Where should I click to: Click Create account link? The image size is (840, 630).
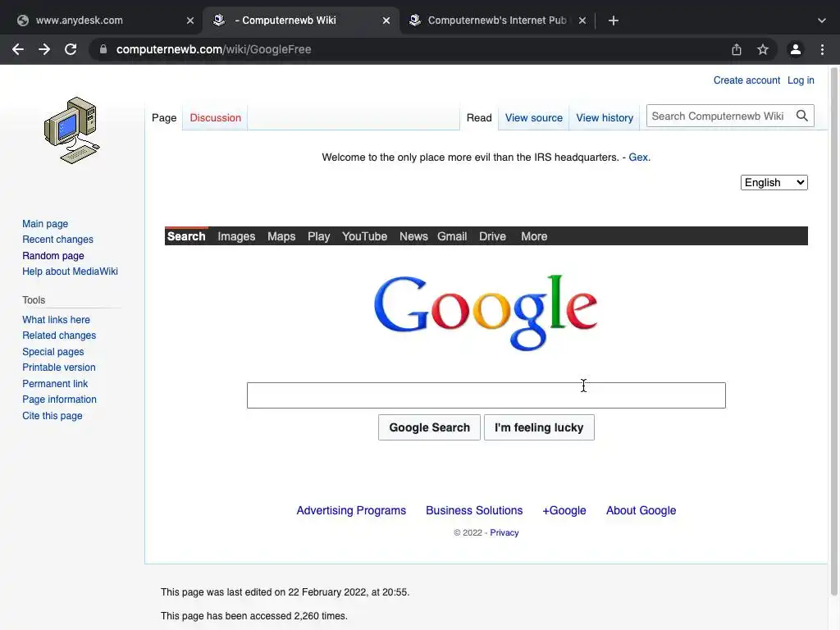[746, 80]
